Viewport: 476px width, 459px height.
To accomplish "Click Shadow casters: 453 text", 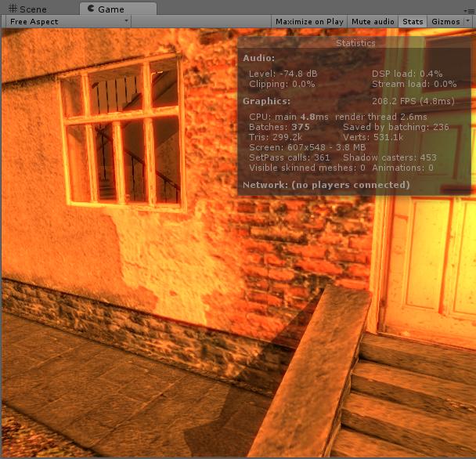I will pos(390,157).
